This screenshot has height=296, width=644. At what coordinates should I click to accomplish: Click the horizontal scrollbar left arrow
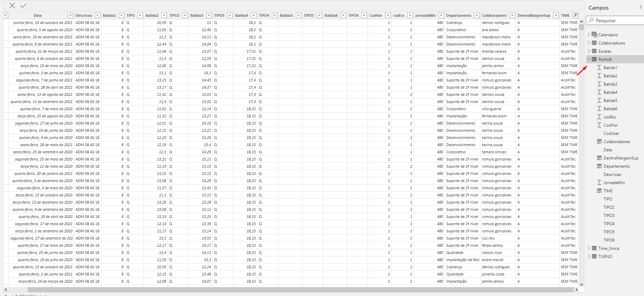(6, 289)
